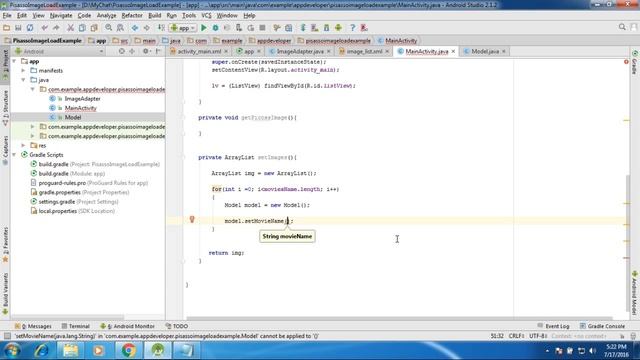The width and height of the screenshot is (640, 360).
Task: Toggle tool window buttons icon in status bar
Action: (7, 336)
